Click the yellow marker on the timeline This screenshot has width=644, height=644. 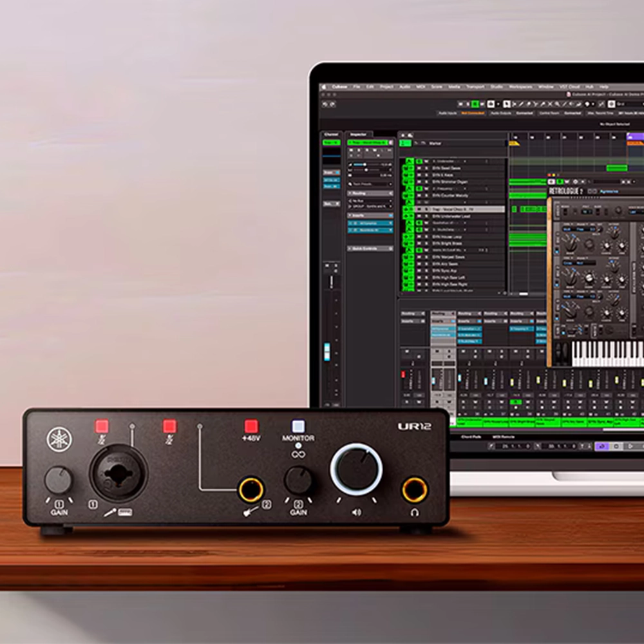514,144
